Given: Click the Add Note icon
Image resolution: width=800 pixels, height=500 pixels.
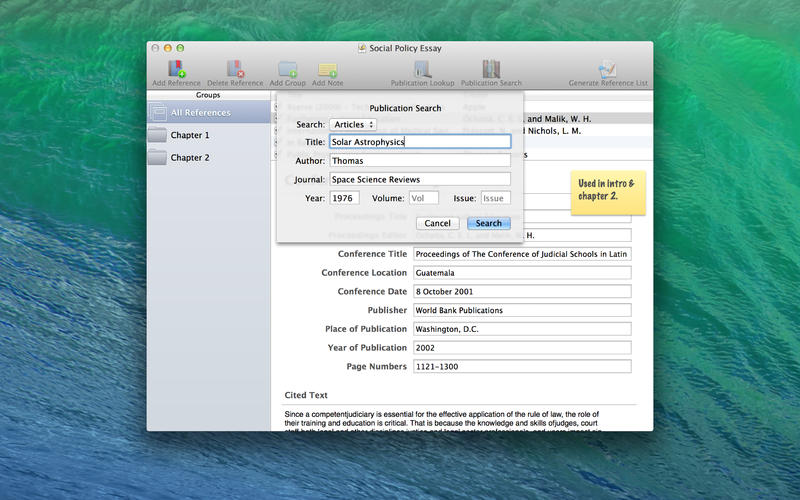Looking at the screenshot, I should click(327, 69).
